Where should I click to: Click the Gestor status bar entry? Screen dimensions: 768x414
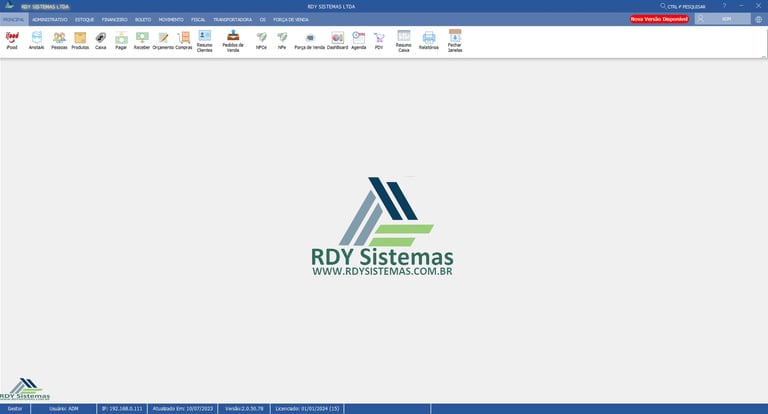click(x=15, y=409)
